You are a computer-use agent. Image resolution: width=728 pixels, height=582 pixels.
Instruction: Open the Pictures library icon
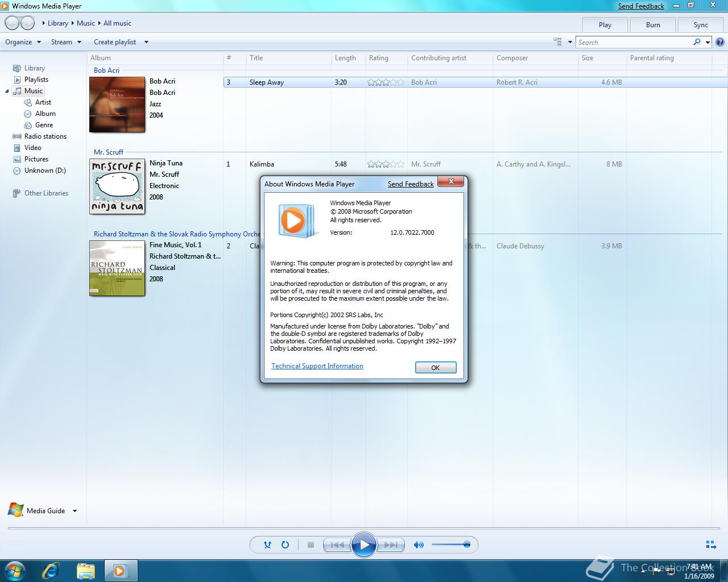tap(17, 159)
